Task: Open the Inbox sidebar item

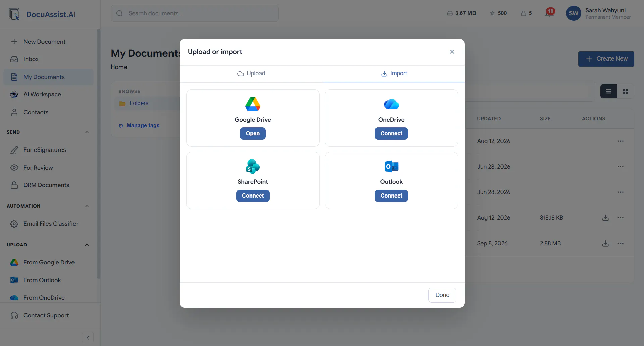Action: (x=48, y=59)
